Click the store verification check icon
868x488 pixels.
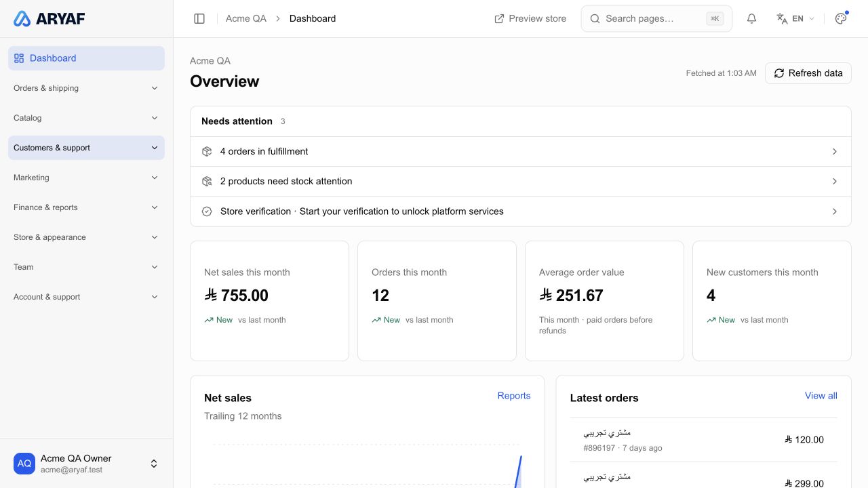tap(207, 211)
